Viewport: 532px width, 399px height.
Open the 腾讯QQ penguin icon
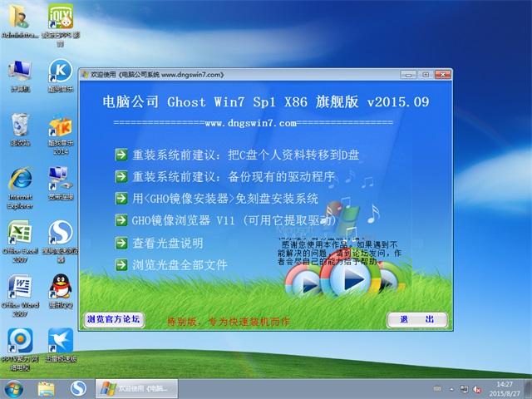click(61, 291)
